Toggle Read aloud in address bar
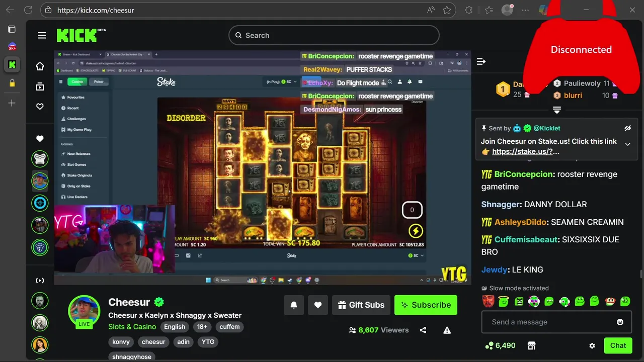This screenshot has width=644, height=362. 431,10
